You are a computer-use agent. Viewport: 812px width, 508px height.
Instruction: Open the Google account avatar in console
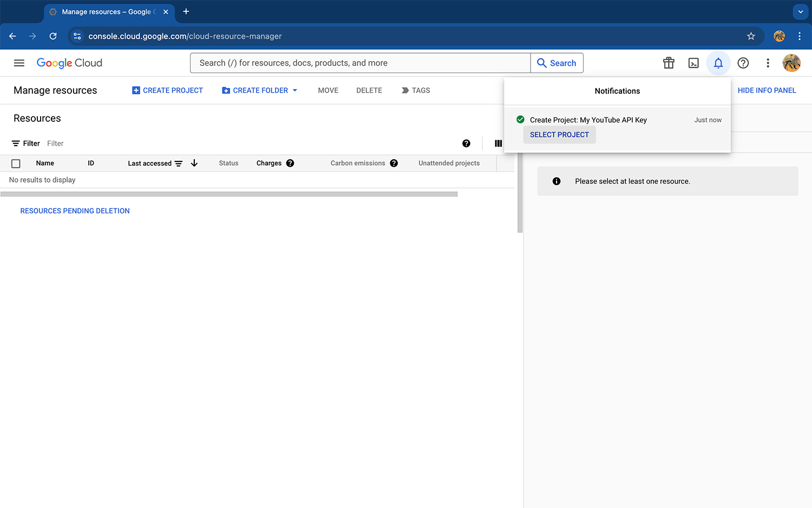click(791, 63)
